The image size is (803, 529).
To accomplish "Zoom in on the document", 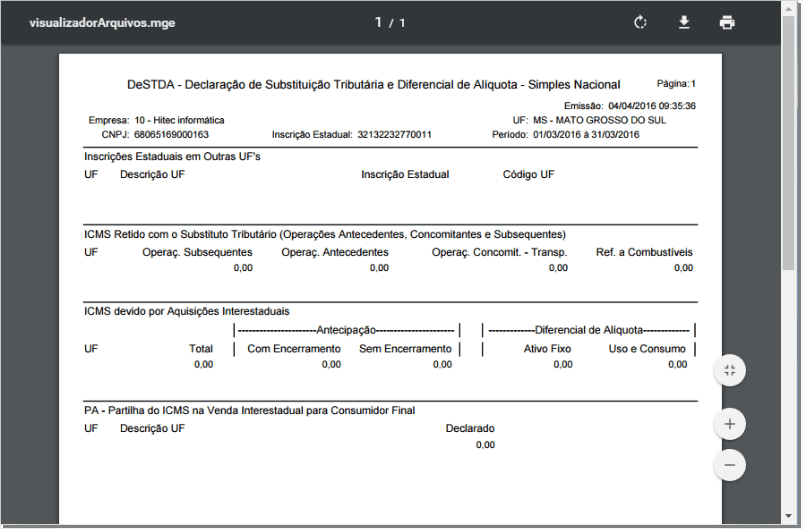I will click(730, 424).
